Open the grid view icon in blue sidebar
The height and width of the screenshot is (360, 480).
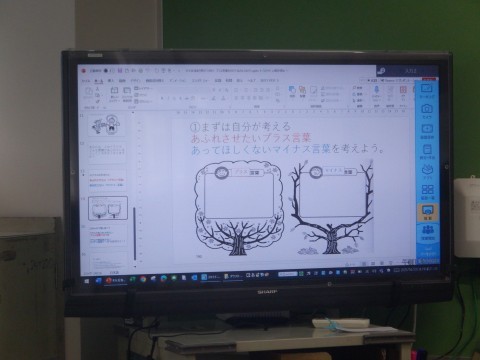427,190
